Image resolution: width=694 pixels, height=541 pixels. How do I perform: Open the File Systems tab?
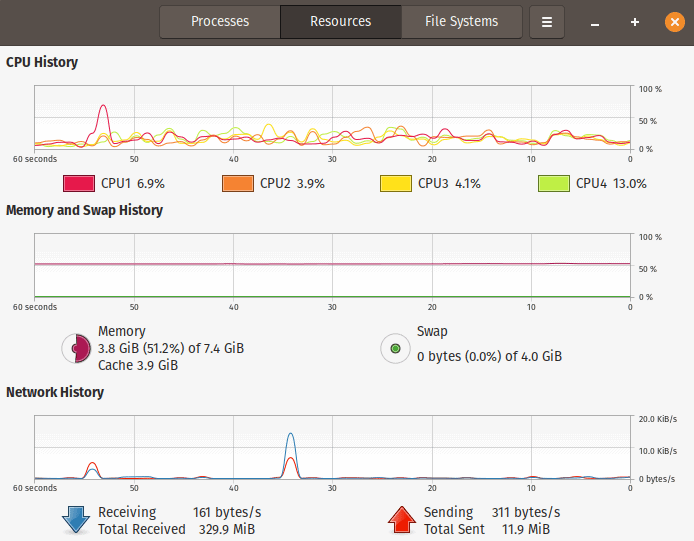461,21
